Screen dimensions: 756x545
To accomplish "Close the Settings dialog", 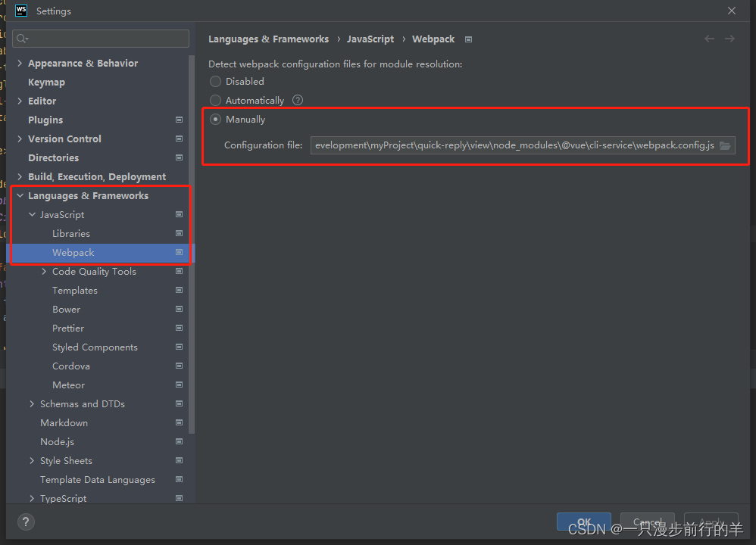I will [732, 11].
